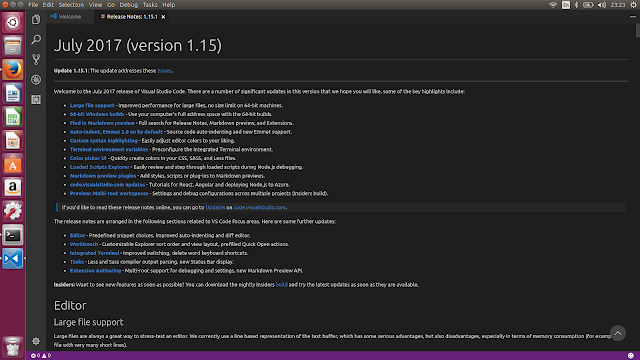The image size is (640, 360).
Task: Open System Settings from dock
Action: 13,211
